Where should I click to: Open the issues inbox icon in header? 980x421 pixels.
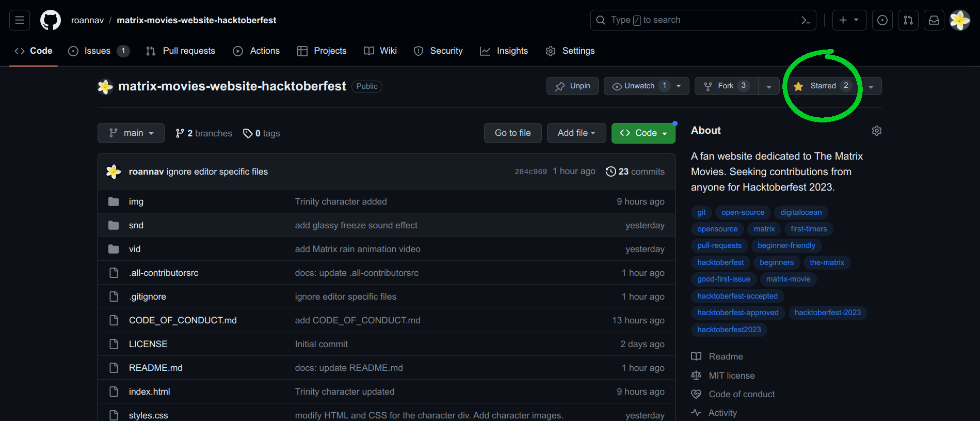(x=882, y=20)
